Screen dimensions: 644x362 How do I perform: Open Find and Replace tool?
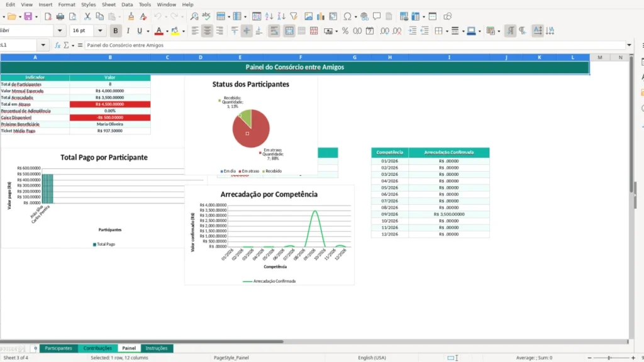click(x=194, y=16)
